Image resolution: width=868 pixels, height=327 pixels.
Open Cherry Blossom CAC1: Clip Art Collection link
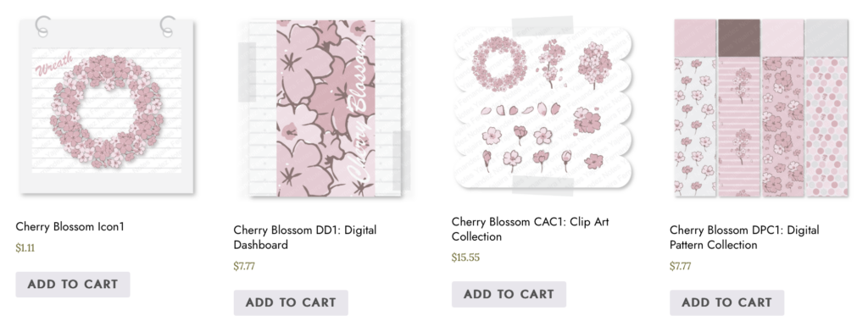coord(531,229)
